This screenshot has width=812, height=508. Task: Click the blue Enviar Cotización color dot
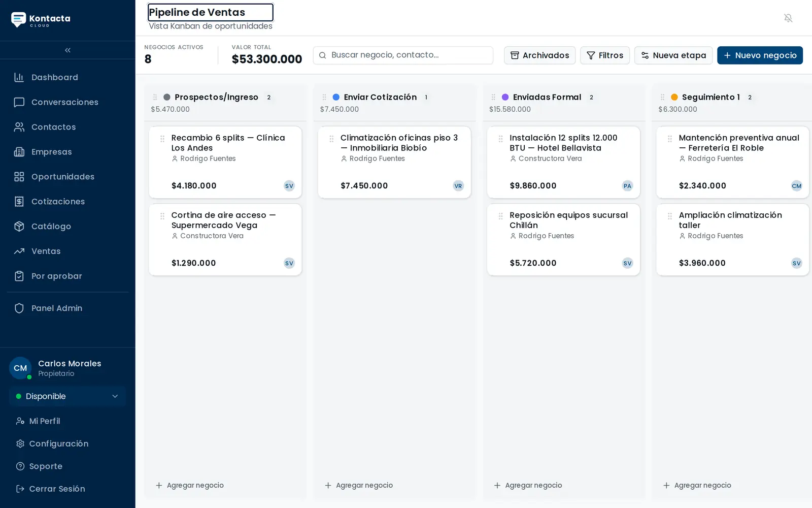point(336,97)
